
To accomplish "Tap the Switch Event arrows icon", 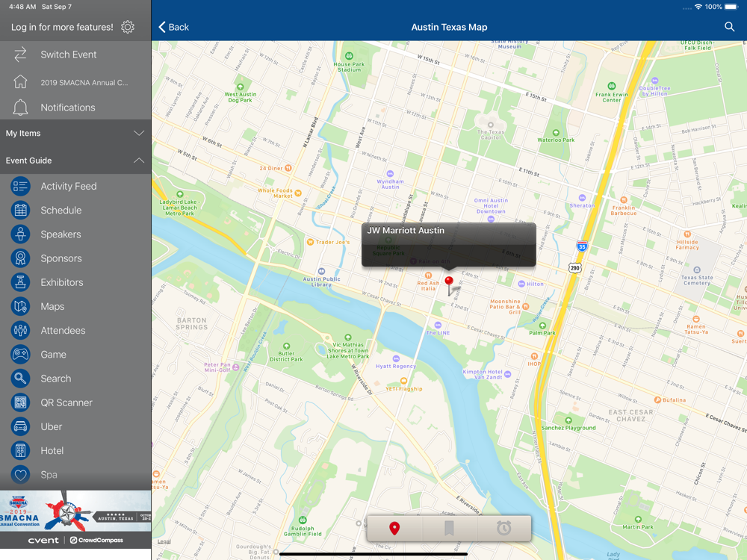I will pyautogui.click(x=20, y=55).
